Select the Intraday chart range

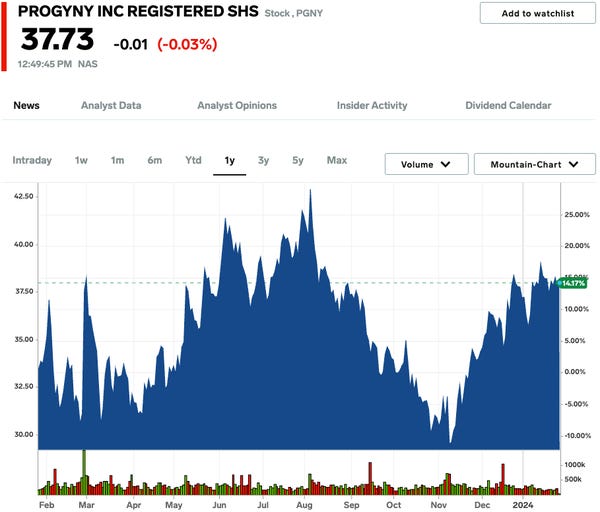coord(32,160)
